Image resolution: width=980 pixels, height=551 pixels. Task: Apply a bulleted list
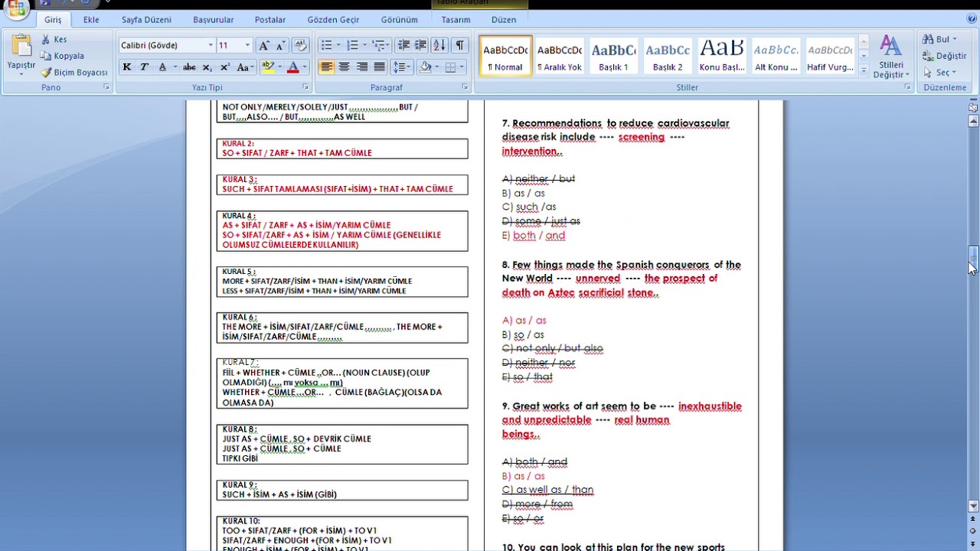326,45
